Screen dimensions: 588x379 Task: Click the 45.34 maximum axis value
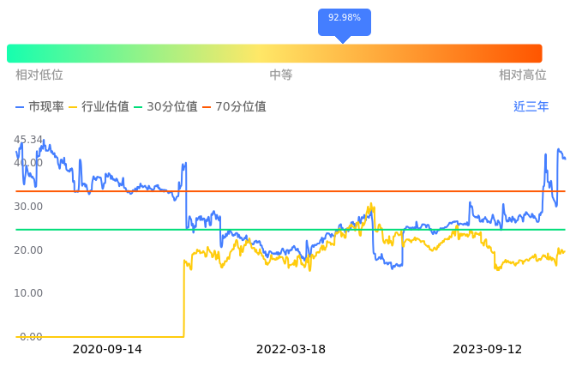(28, 140)
